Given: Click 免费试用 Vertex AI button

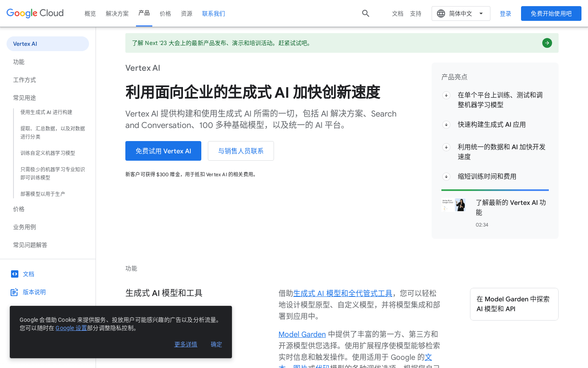Looking at the screenshot, I should 163,151.
